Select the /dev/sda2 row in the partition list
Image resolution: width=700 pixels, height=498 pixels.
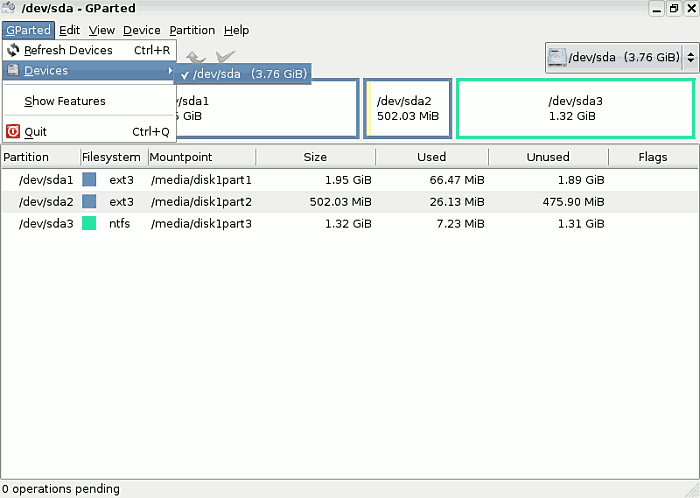coord(300,201)
